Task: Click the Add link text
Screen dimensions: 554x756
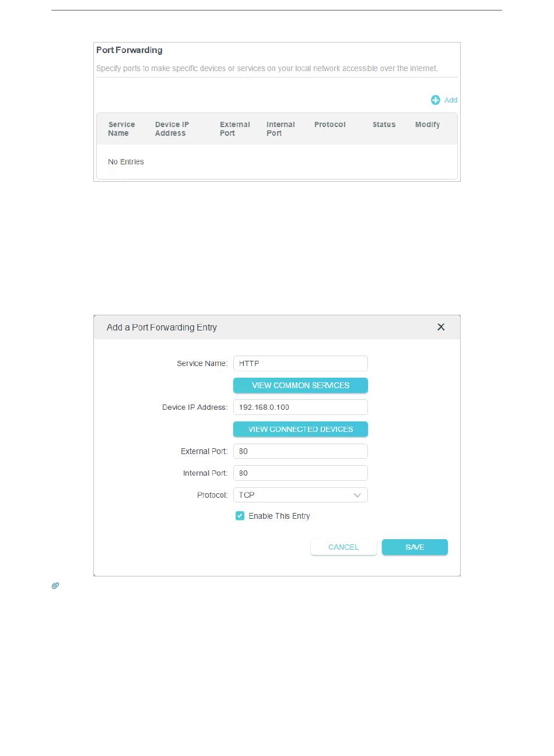Action: [451, 100]
